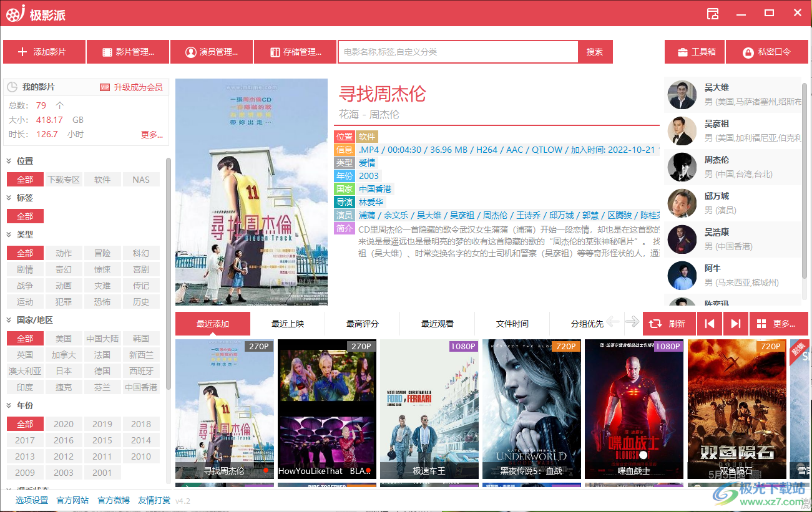The height and width of the screenshot is (512, 812).
Task: Select 寻找周杰伦 movie thumbnail in list
Action: coord(225,409)
